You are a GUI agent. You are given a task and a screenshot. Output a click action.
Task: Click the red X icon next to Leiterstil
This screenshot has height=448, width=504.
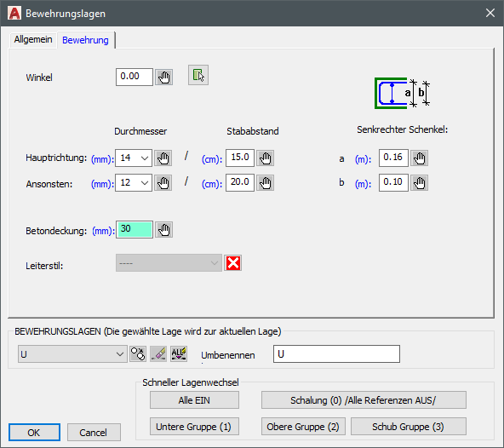pos(233,263)
